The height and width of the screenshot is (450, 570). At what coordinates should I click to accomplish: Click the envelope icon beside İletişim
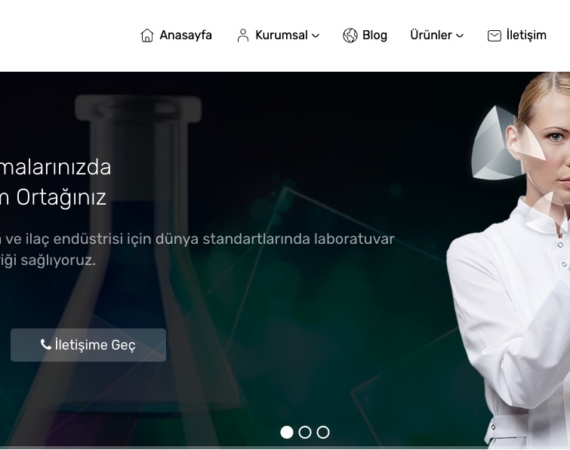click(494, 36)
